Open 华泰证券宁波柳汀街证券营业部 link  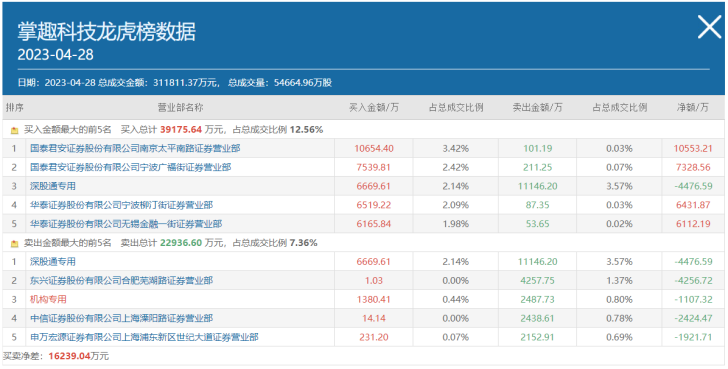(122, 205)
